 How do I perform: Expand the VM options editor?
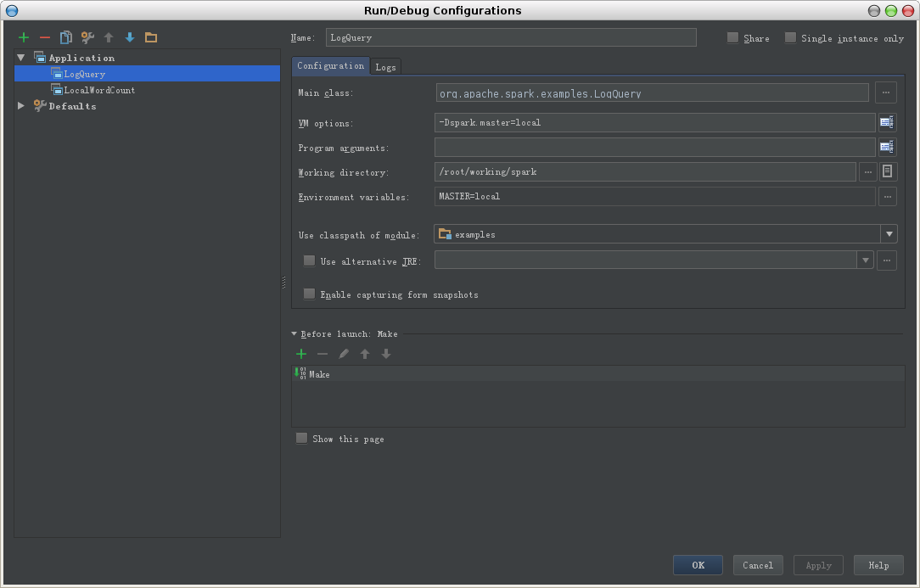click(887, 123)
